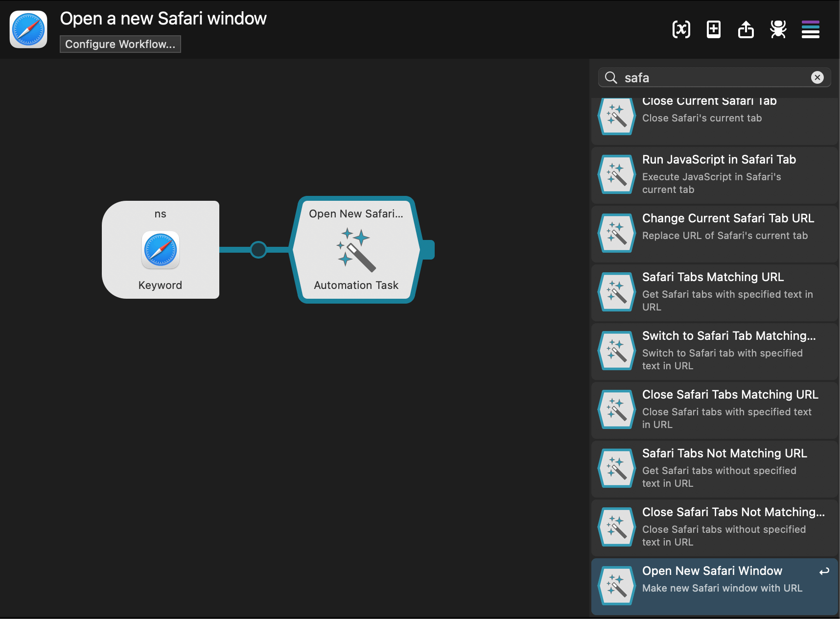The height and width of the screenshot is (619, 840).
Task: Open the workflow export/share options
Action: (746, 29)
